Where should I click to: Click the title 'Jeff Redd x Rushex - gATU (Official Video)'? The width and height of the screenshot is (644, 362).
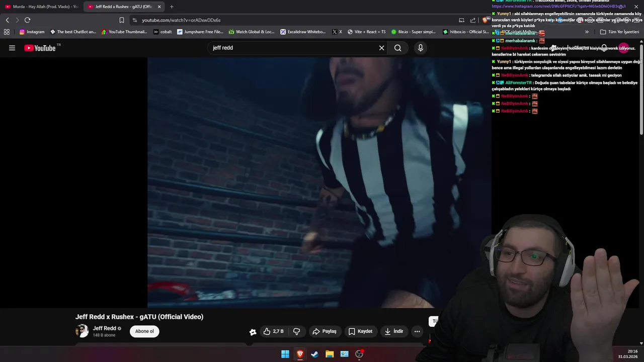[139, 317]
